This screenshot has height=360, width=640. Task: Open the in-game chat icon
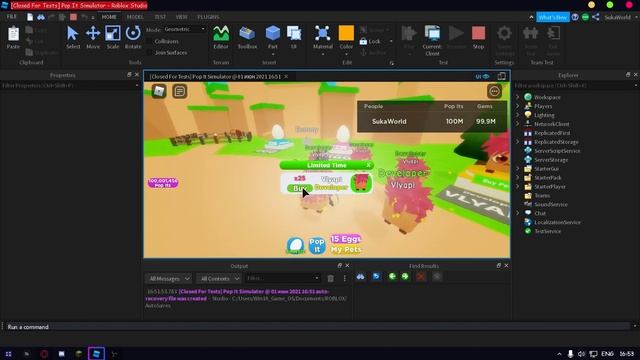179,91
